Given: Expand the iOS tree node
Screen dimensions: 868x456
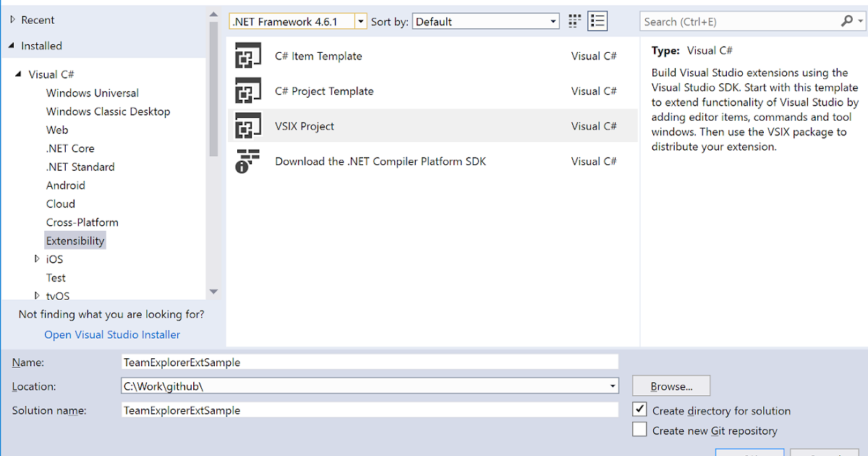Looking at the screenshot, I should (x=37, y=258).
